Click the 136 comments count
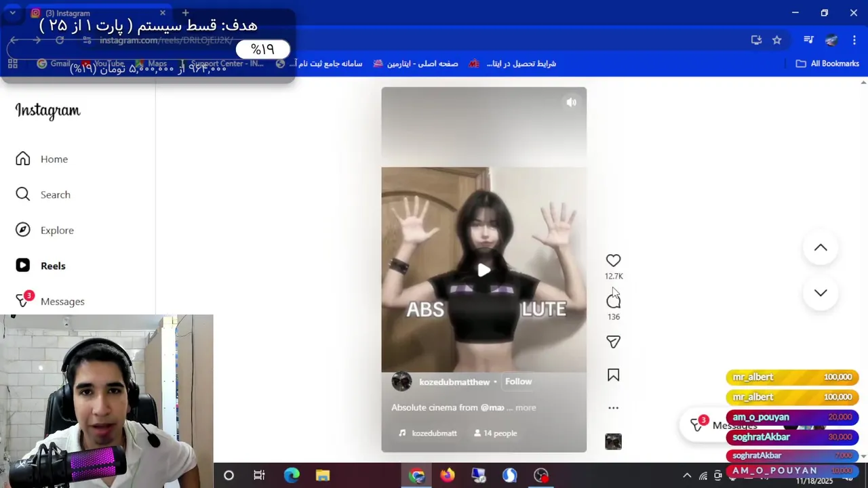 [x=614, y=317]
